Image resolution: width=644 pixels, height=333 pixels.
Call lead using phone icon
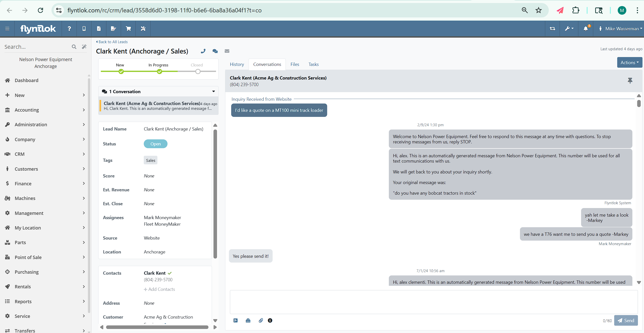pos(203,51)
